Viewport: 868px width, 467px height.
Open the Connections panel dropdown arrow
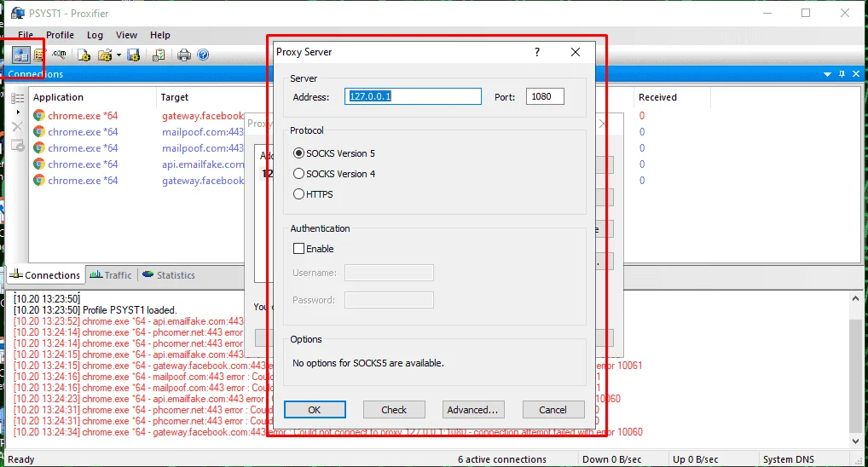click(827, 74)
